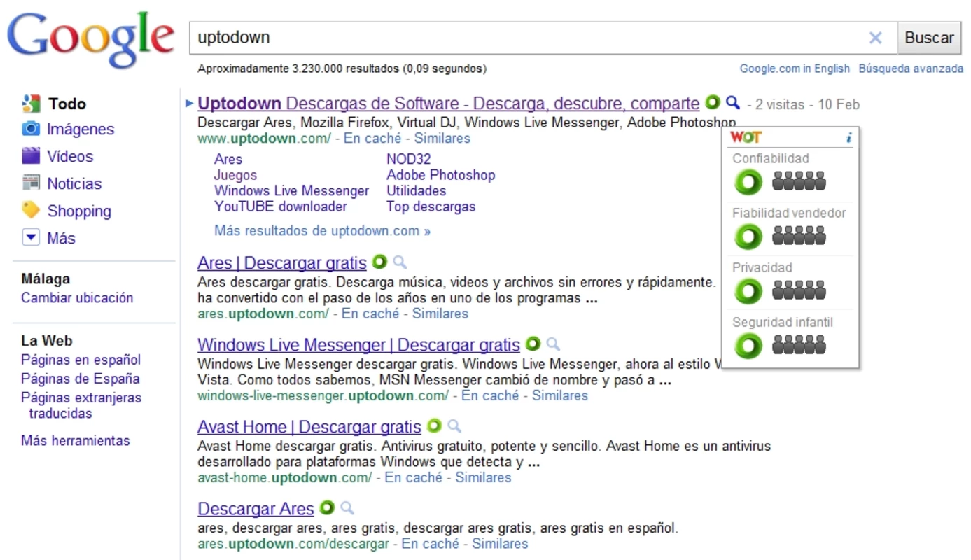Open the Uptodown Descargas de Software result
The height and width of the screenshot is (560, 971).
tap(449, 104)
